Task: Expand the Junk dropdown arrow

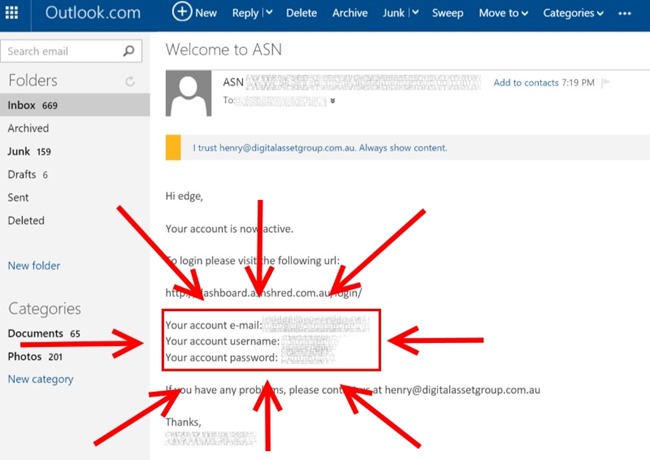Action: 415,13
